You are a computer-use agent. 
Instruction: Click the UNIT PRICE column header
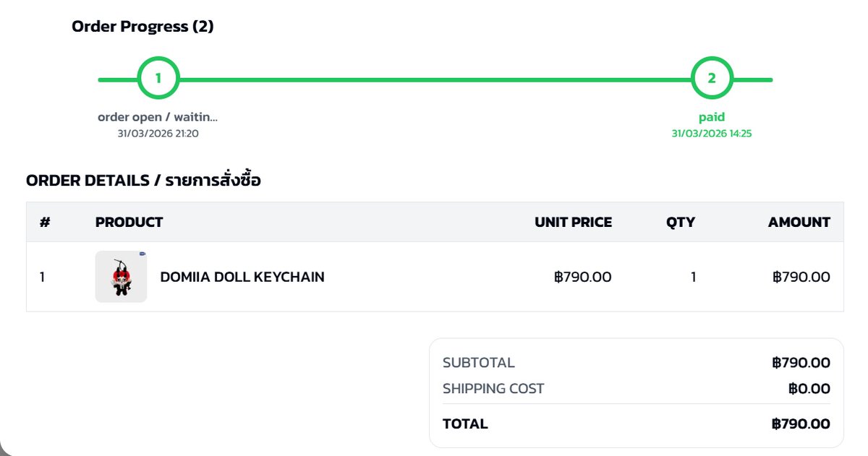[x=573, y=223]
